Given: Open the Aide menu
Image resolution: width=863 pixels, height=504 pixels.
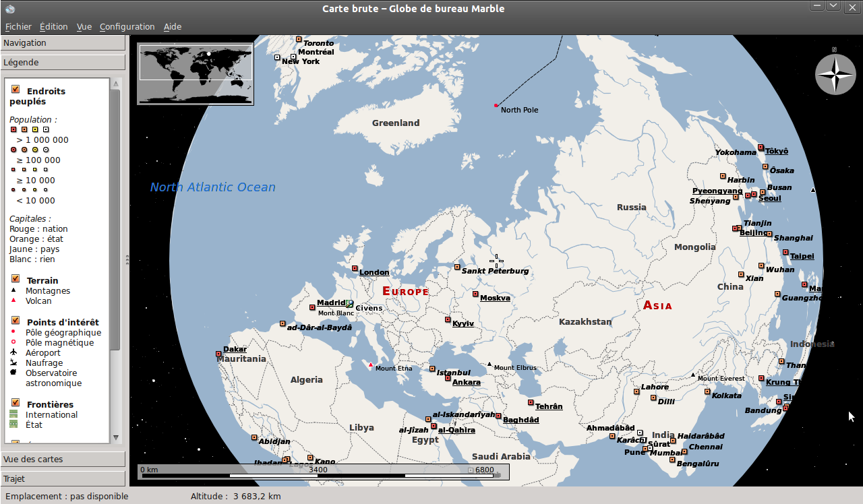Looking at the screenshot, I should click(x=173, y=27).
